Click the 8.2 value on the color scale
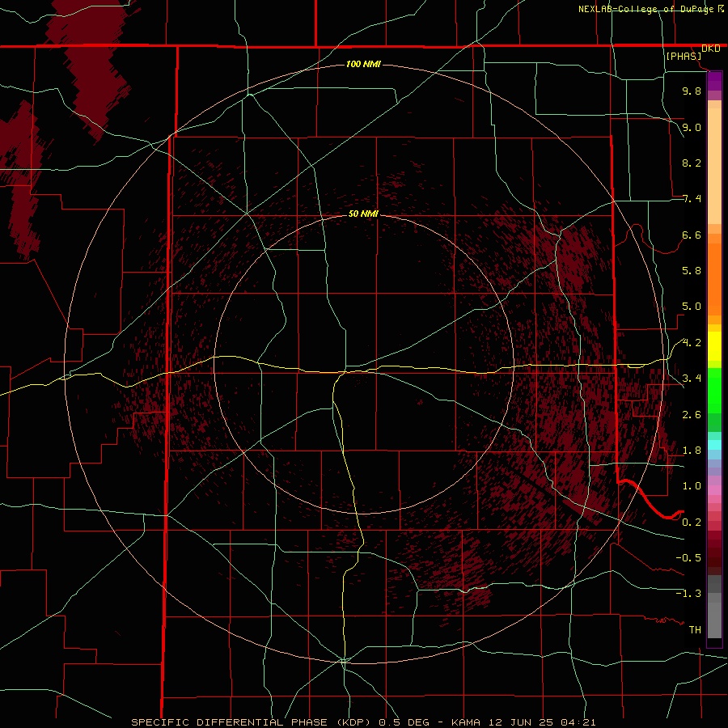Screen dimensions: 728x728 [692, 163]
